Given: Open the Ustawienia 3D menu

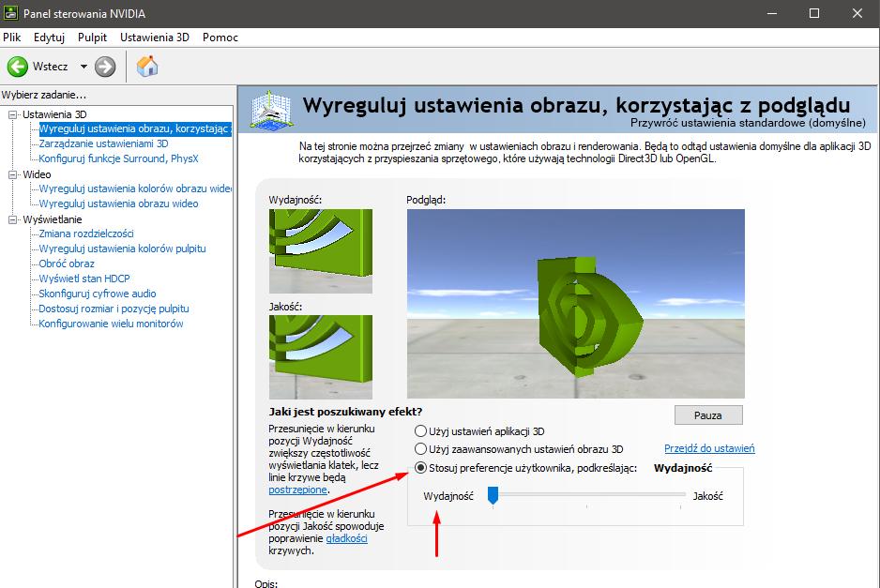Looking at the screenshot, I should click(x=155, y=37).
